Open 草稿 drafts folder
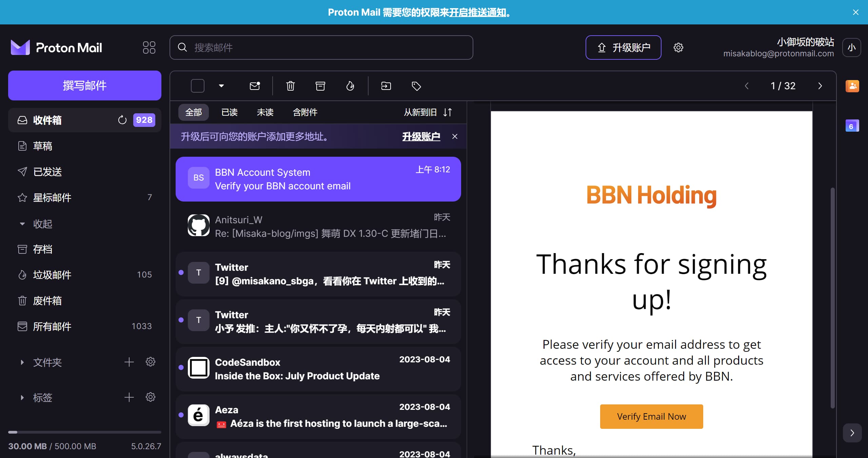Viewport: 868px width, 458px height. (42, 146)
